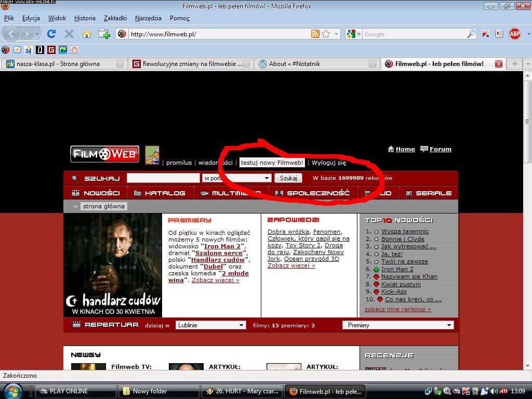Click the 'strona główna' breadcrumb
Image resolution: width=532 pixels, height=399 pixels.
[103, 206]
